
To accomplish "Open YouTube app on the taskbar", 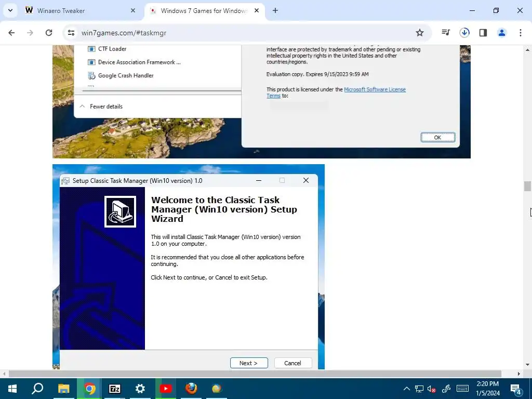I will (x=166, y=389).
